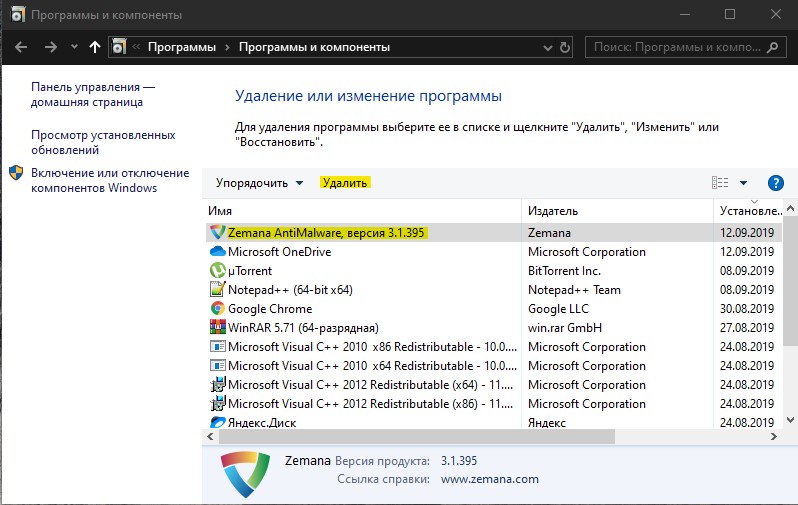798x505 pixels.
Task: Open Панель управления домашняя страница link
Action: 93,95
